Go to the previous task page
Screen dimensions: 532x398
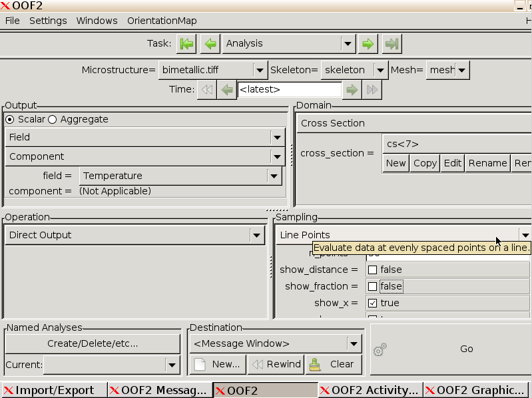210,44
